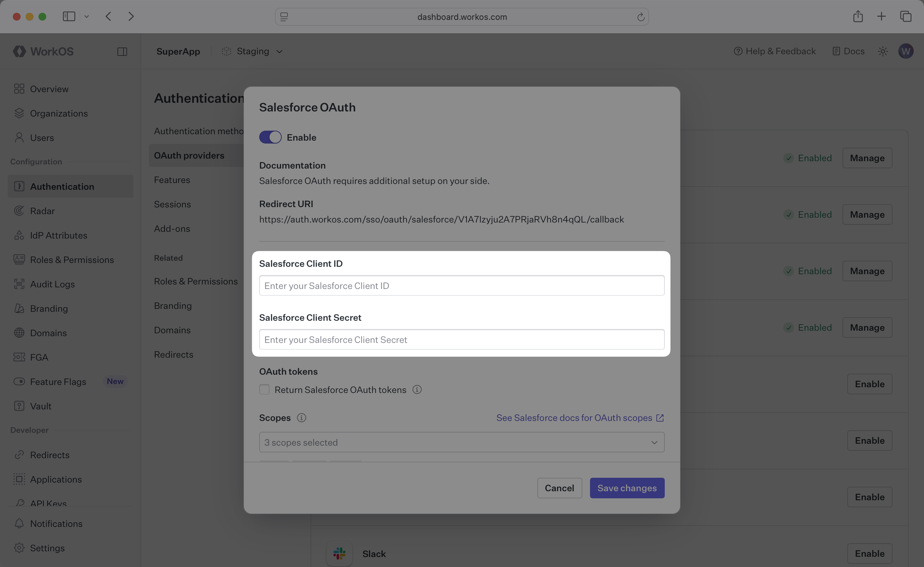Click the Radar icon in sidebar

click(x=19, y=211)
